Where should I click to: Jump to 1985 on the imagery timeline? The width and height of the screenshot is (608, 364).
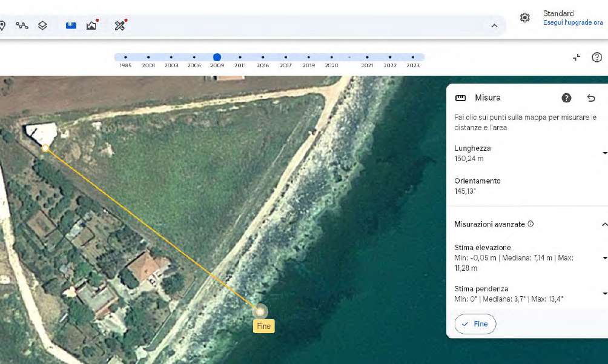(x=125, y=58)
